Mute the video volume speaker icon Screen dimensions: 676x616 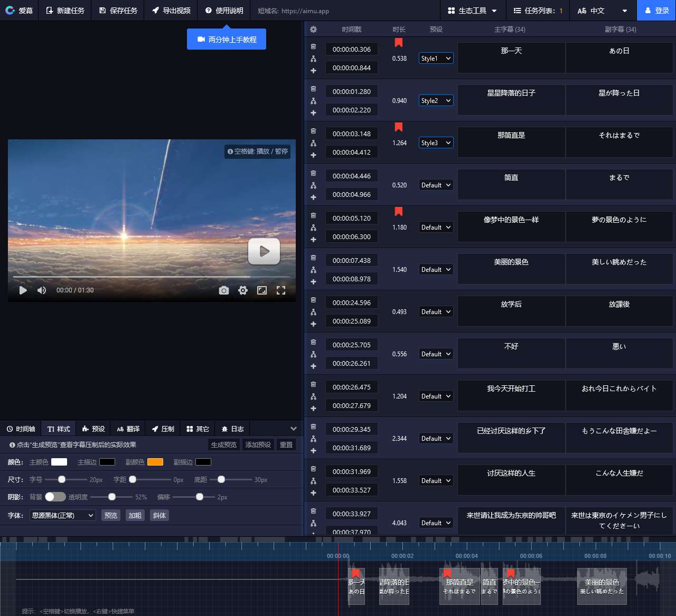coord(42,290)
